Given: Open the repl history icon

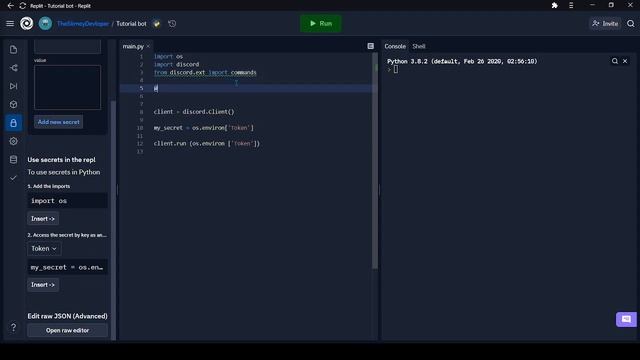Looking at the screenshot, I should point(172,24).
